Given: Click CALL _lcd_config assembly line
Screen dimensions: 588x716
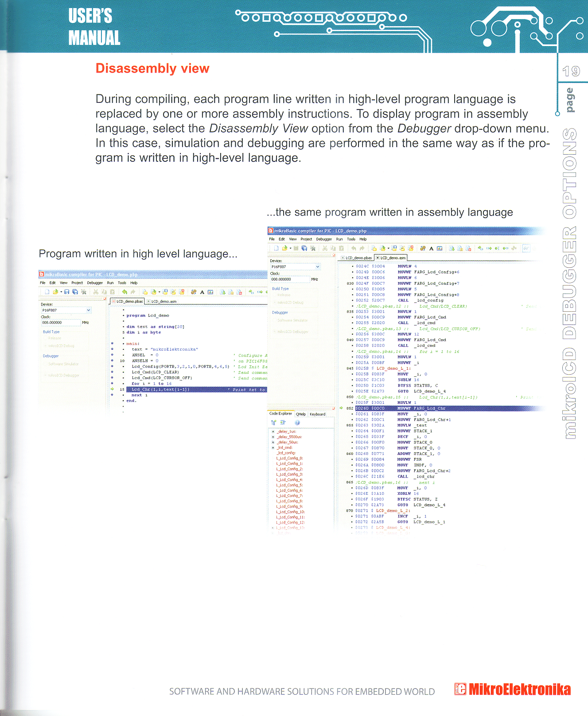Looking at the screenshot, I should [421, 300].
